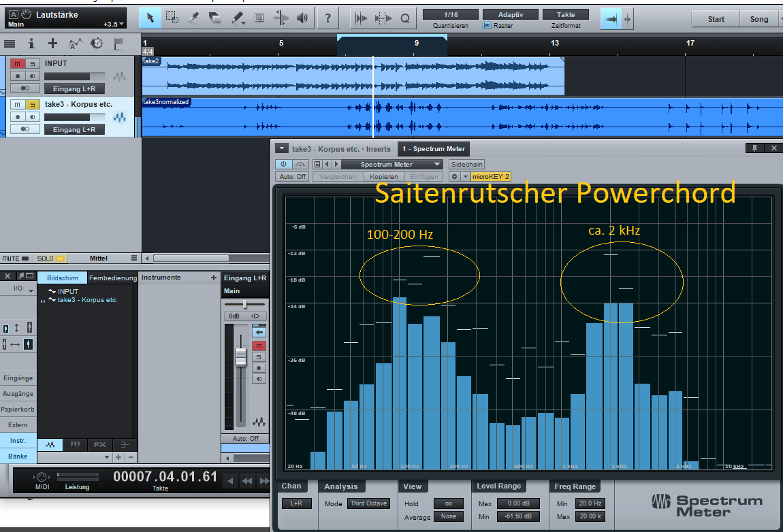Switch to the Bildschirm tab

point(63,278)
